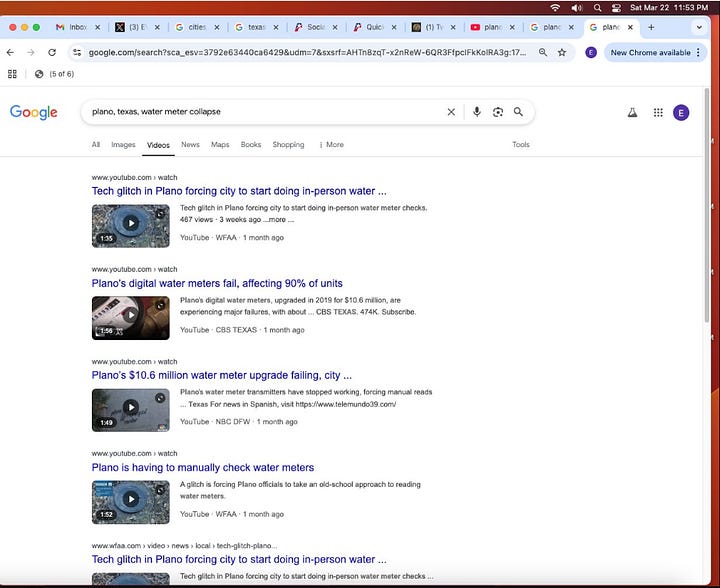Screen dimensions: 720x588
Task: Click the zoom magnifier in address bar
Action: point(543,52)
